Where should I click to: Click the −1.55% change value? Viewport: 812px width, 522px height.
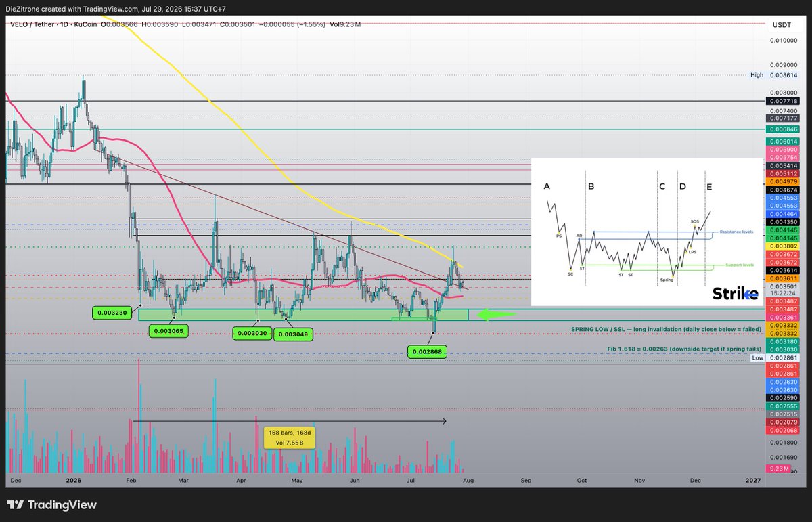click(310, 24)
